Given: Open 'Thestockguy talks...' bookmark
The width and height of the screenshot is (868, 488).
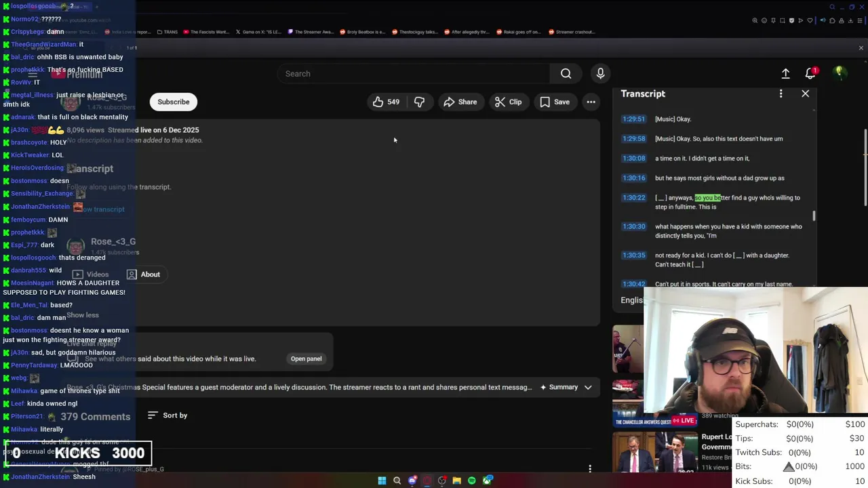Looking at the screenshot, I should 415,32.
